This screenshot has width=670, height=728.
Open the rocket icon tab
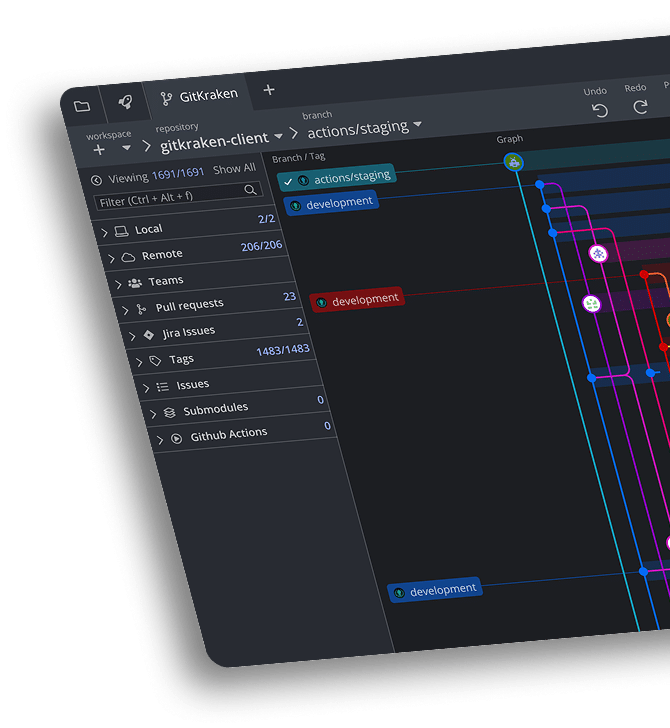(x=125, y=102)
